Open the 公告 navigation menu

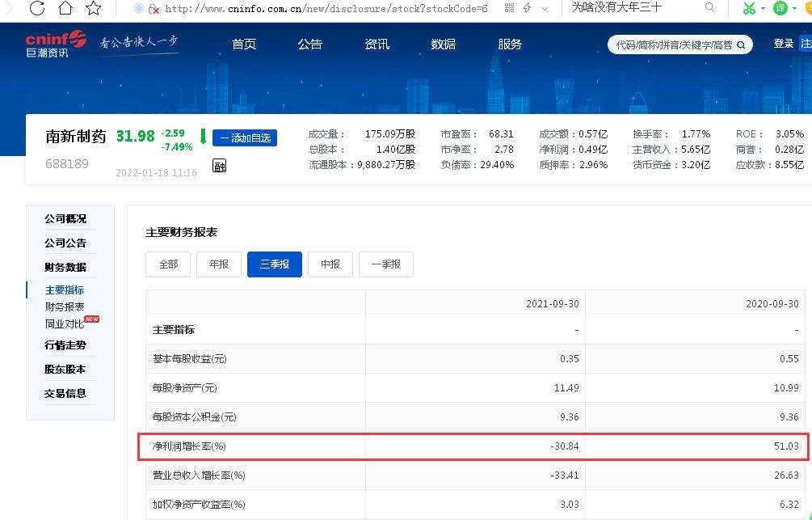[310, 44]
